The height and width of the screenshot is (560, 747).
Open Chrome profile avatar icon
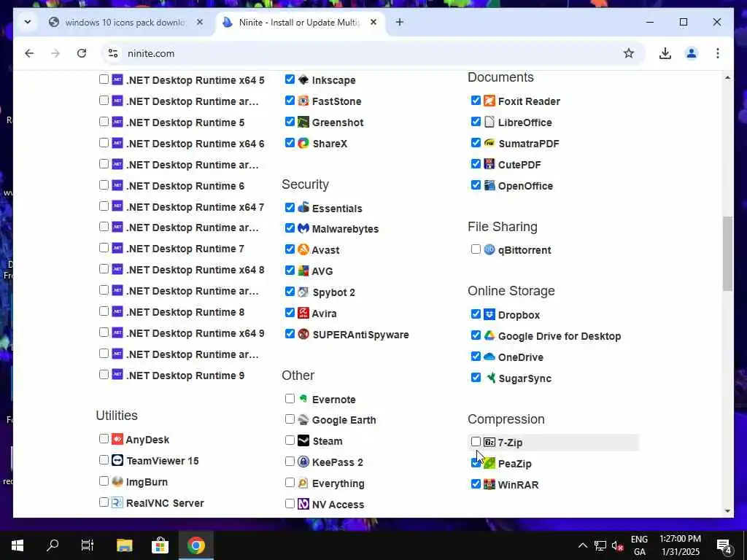pos(692,52)
